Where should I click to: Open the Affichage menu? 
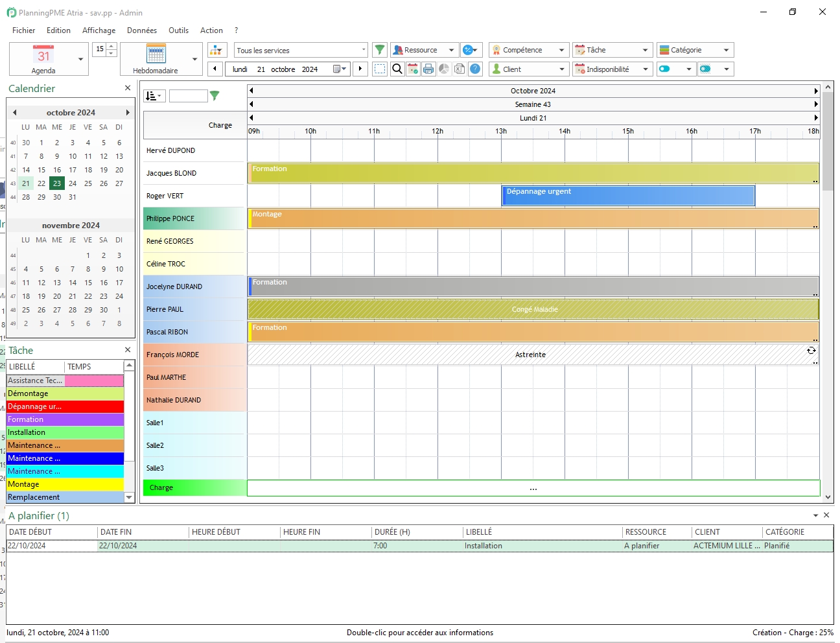(99, 30)
